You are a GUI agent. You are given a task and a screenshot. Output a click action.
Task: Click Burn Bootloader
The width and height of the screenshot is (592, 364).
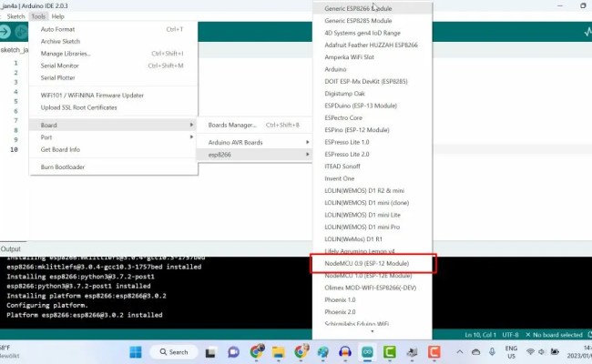113,167
